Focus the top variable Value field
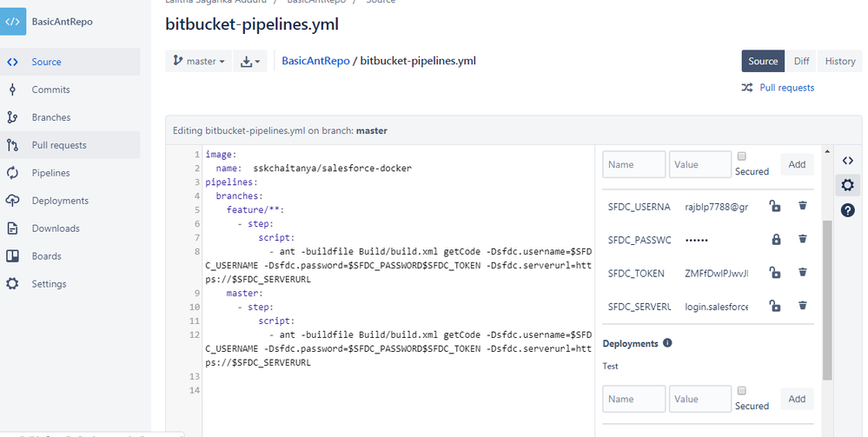Image resolution: width=868 pixels, height=437 pixels. (x=700, y=164)
